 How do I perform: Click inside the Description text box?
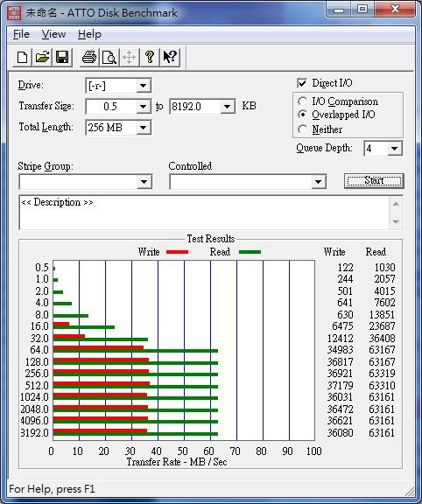point(204,213)
